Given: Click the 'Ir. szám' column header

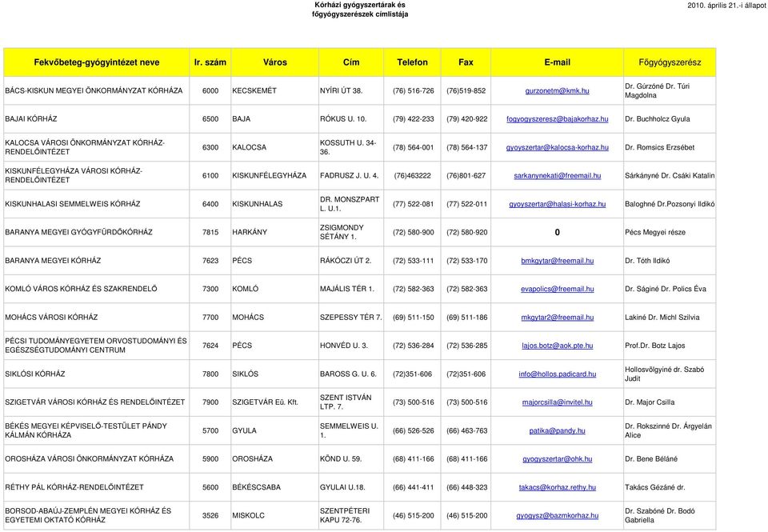Looking at the screenshot, I should tap(210, 62).
